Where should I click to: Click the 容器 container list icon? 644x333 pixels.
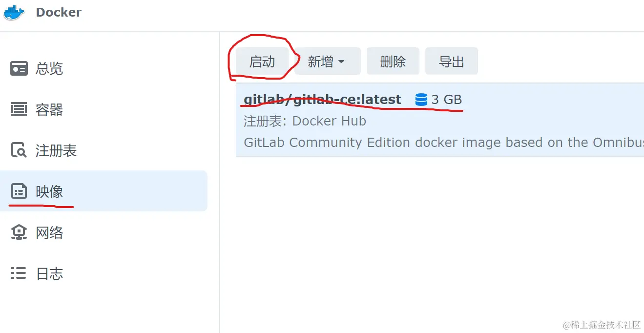[19, 109]
